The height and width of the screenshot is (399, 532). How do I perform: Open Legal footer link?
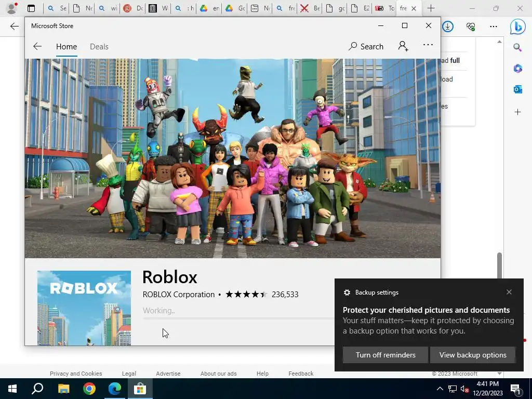[x=129, y=374]
